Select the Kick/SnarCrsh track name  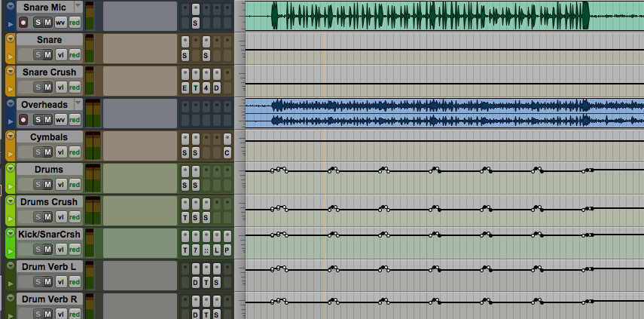tap(48, 234)
